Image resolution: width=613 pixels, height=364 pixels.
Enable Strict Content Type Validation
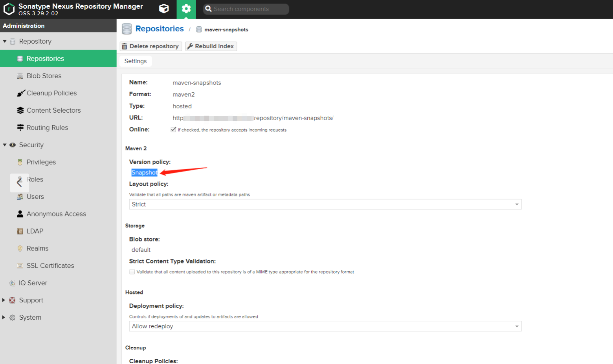click(x=132, y=271)
